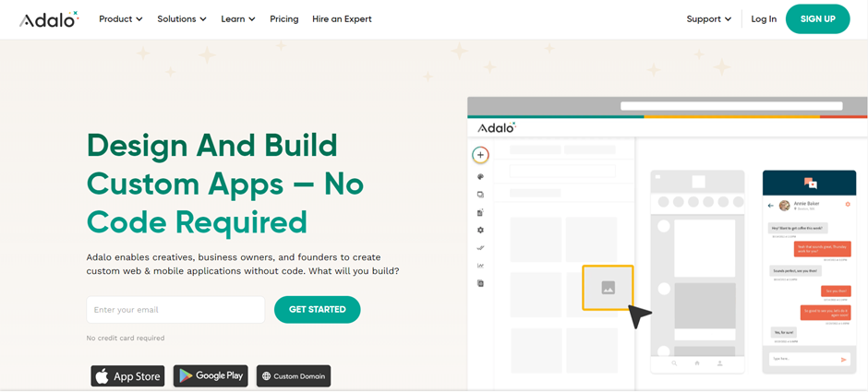This screenshot has width=868, height=392.
Task: Click the orange gear icon in chat header
Action: (x=848, y=205)
